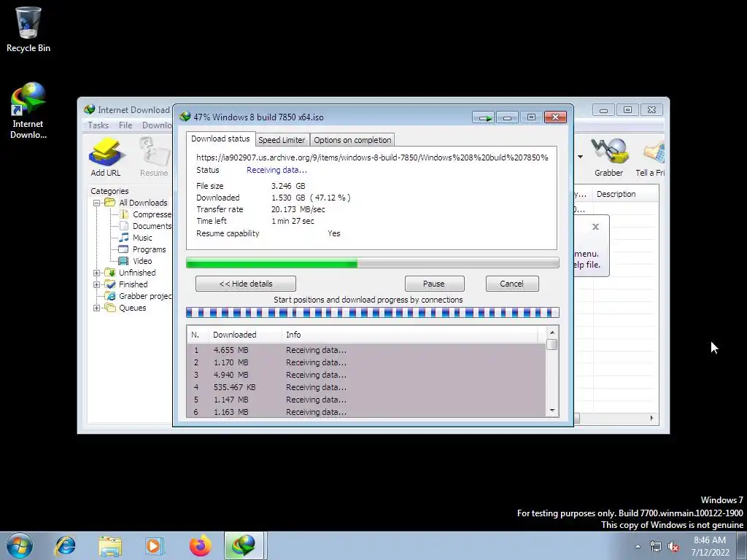Open the File menu

(125, 125)
